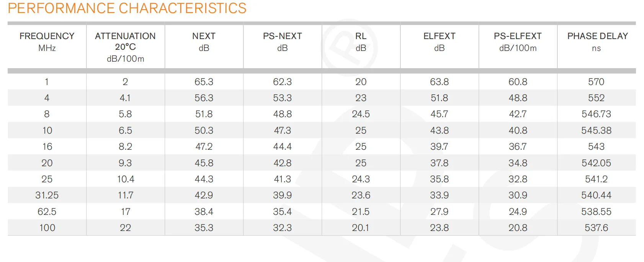Click ELFEXT value 63.8
The width and height of the screenshot is (644, 262).
click(x=439, y=82)
